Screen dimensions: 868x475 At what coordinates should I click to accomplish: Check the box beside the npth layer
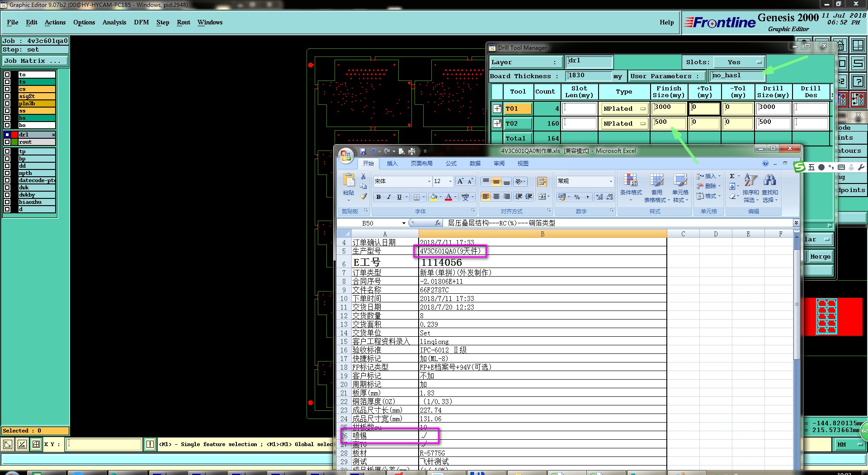pyautogui.click(x=7, y=173)
